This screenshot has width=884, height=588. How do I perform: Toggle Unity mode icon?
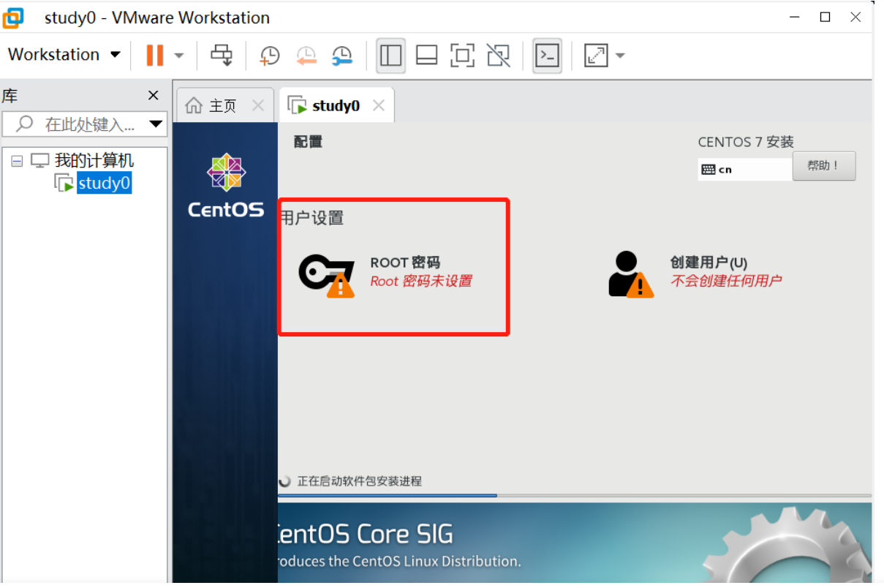(498, 56)
